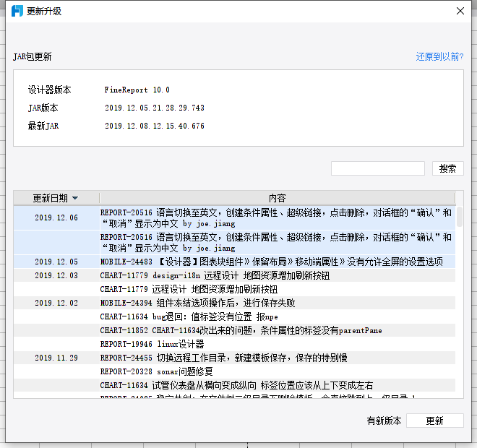This screenshot has width=477, height=448.
Task: Open the 还原到以前? link
Action: coord(439,56)
